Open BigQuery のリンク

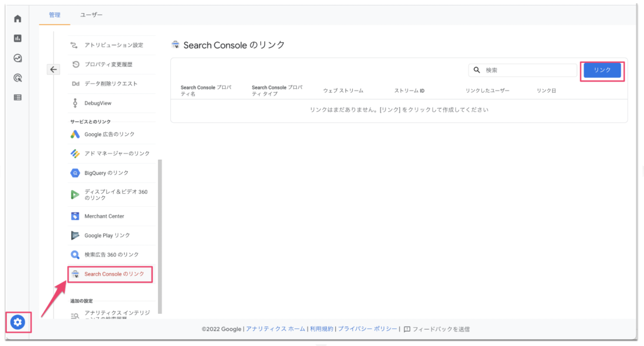(106, 173)
